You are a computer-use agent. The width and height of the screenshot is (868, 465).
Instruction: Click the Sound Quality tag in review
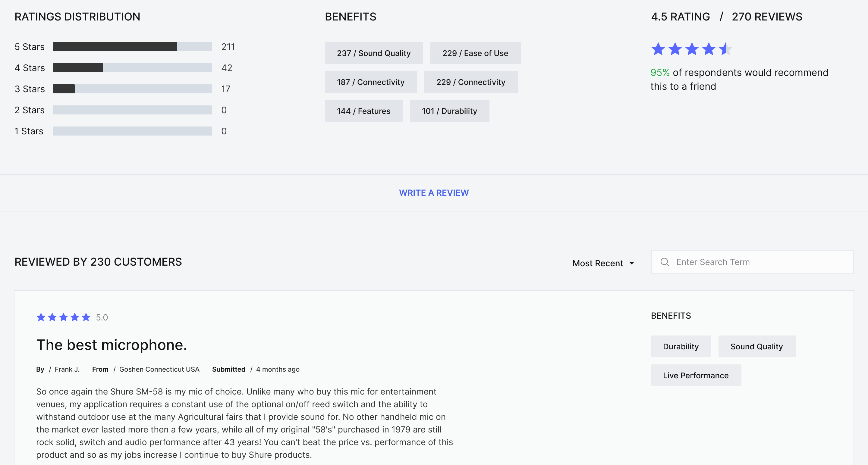point(756,346)
